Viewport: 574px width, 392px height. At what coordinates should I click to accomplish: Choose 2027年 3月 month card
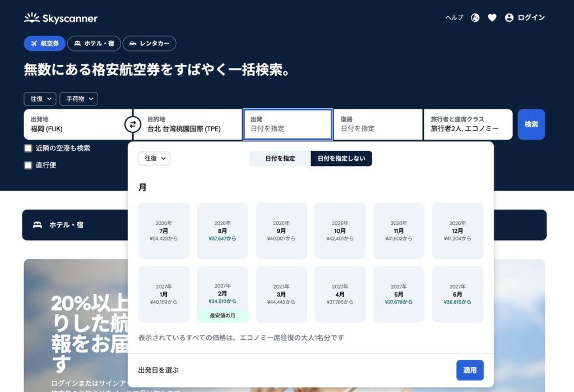tap(281, 294)
